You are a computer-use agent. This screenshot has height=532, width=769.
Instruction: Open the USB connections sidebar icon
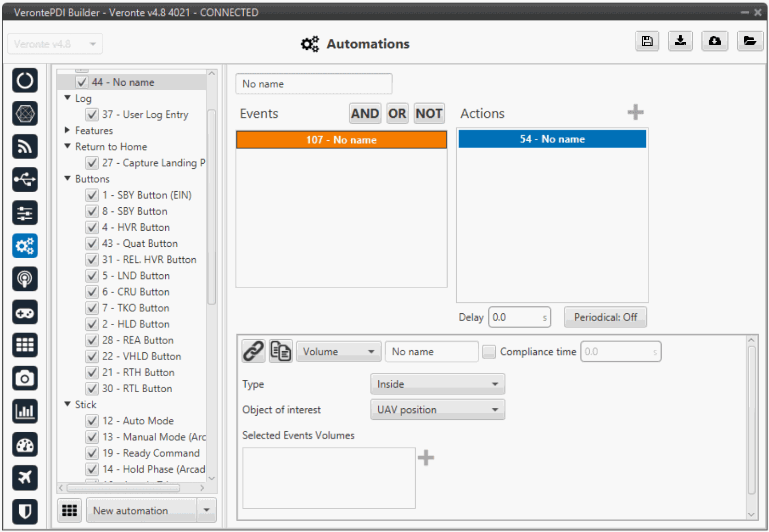click(25, 180)
